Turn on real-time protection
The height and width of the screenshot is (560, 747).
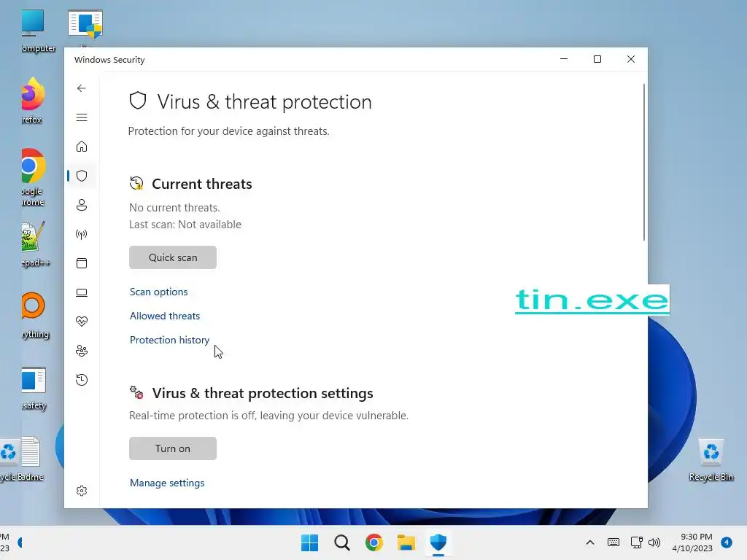172,448
